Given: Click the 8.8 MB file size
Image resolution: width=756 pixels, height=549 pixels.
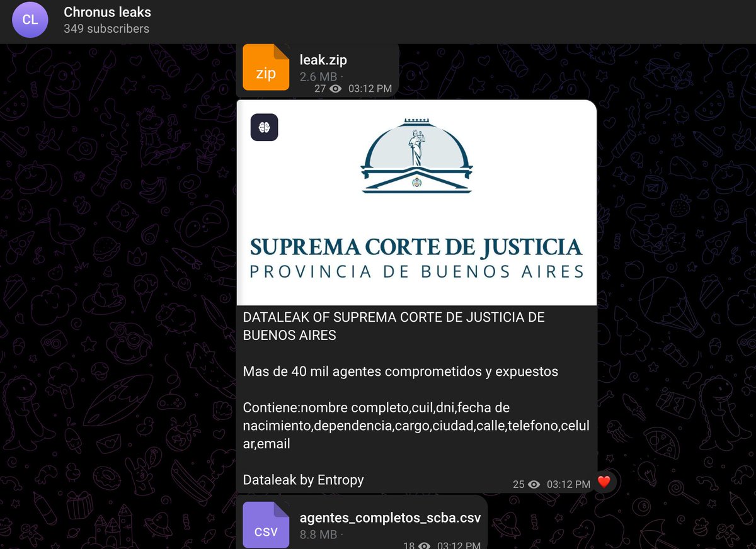Looking at the screenshot, I should (318, 535).
